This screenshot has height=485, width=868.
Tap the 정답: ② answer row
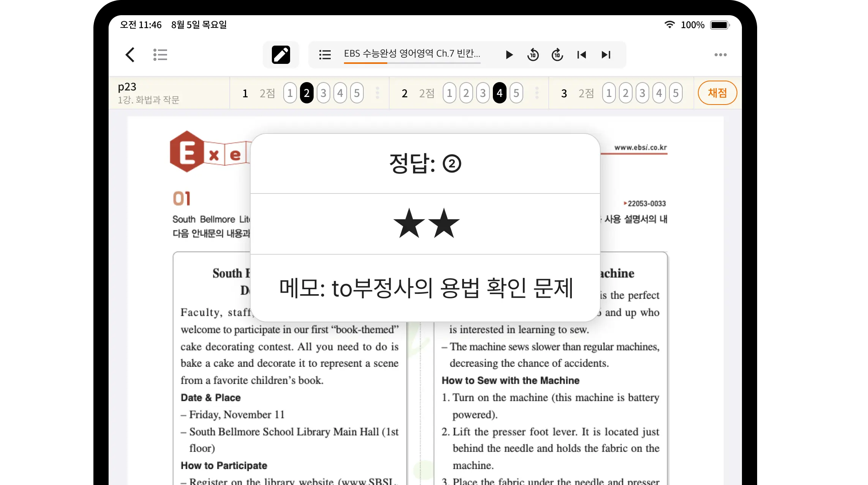coord(425,163)
